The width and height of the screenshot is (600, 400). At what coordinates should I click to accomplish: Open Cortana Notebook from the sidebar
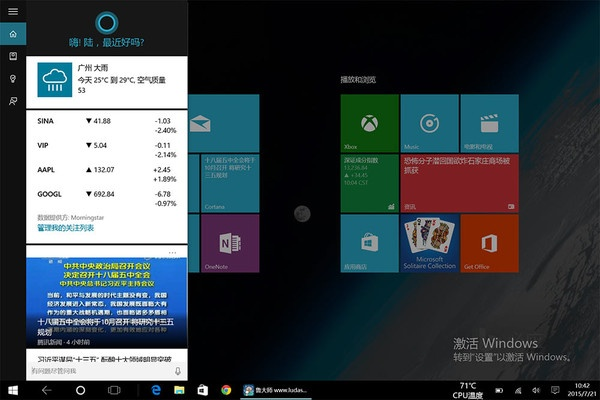[13, 56]
